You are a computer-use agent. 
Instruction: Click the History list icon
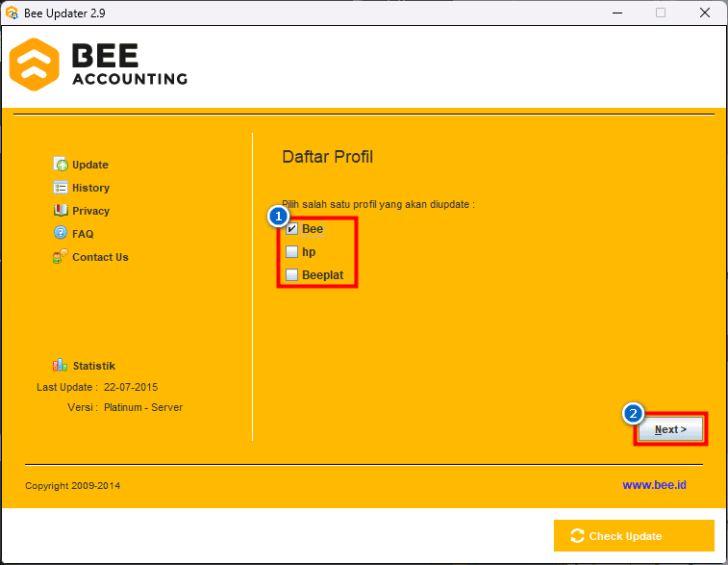click(61, 188)
